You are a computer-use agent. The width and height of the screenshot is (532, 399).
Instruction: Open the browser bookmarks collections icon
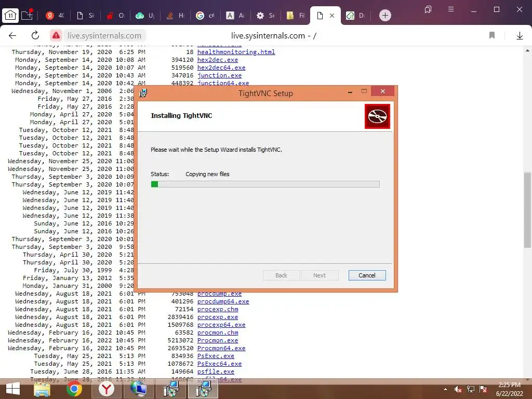tap(428, 9)
